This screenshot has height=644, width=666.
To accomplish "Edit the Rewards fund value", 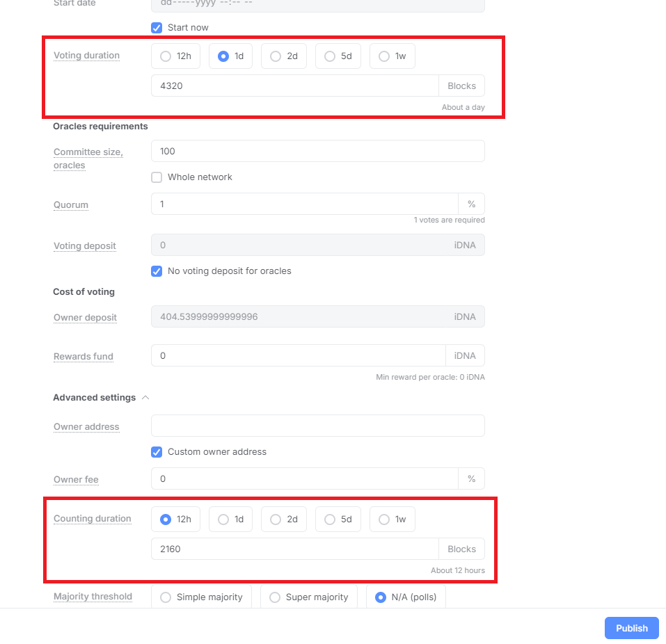I will [x=299, y=355].
